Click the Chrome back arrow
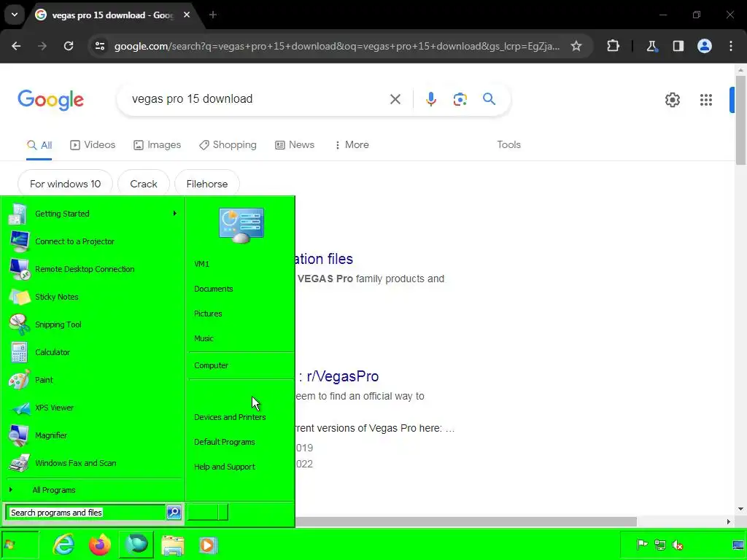The image size is (747, 560). point(16,46)
